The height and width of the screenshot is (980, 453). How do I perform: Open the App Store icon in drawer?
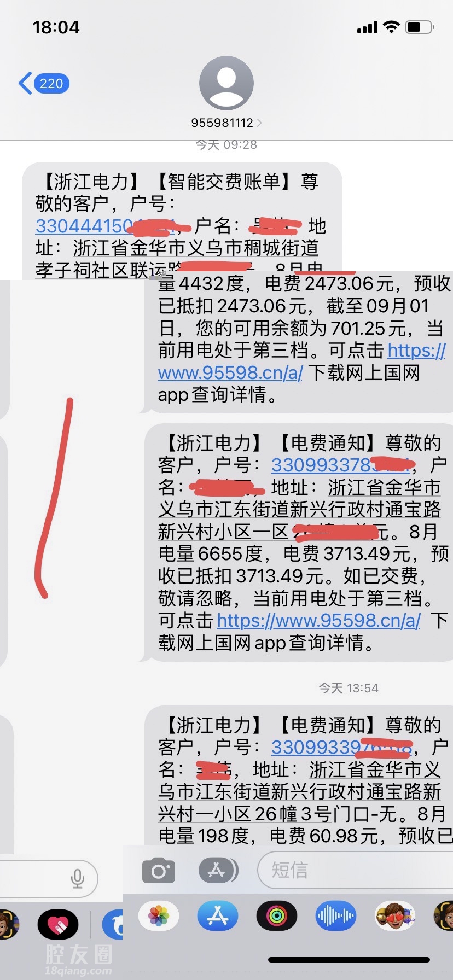coord(218,915)
